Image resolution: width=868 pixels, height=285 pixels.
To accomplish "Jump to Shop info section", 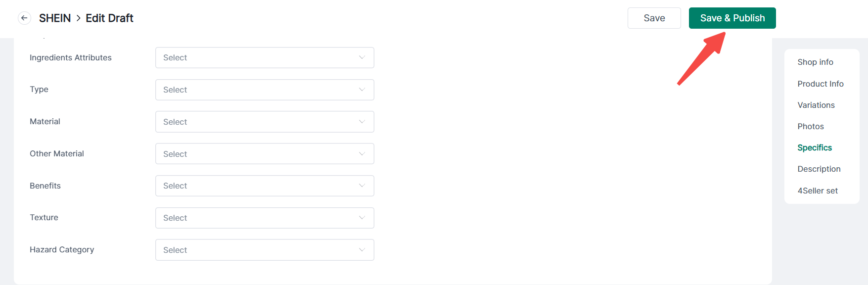I will (x=815, y=62).
